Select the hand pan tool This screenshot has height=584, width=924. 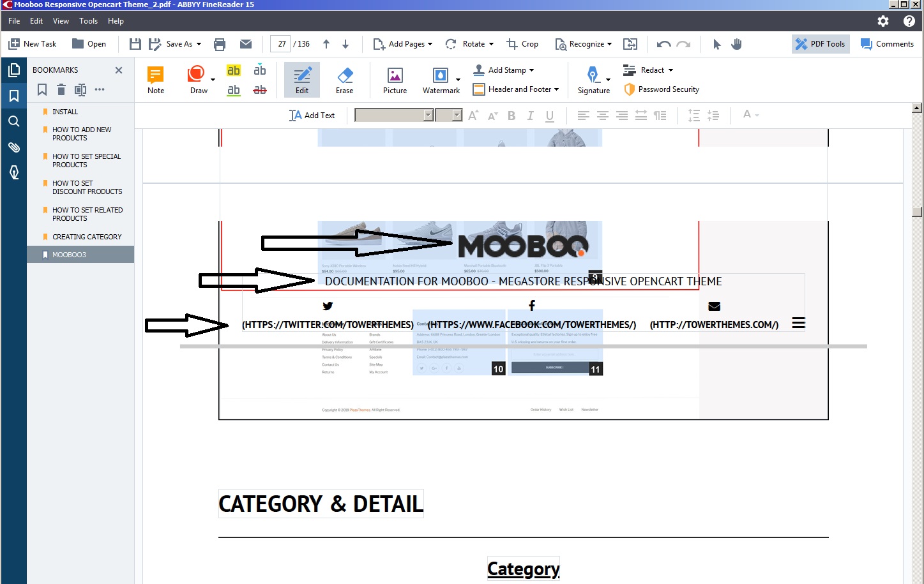[x=736, y=44]
